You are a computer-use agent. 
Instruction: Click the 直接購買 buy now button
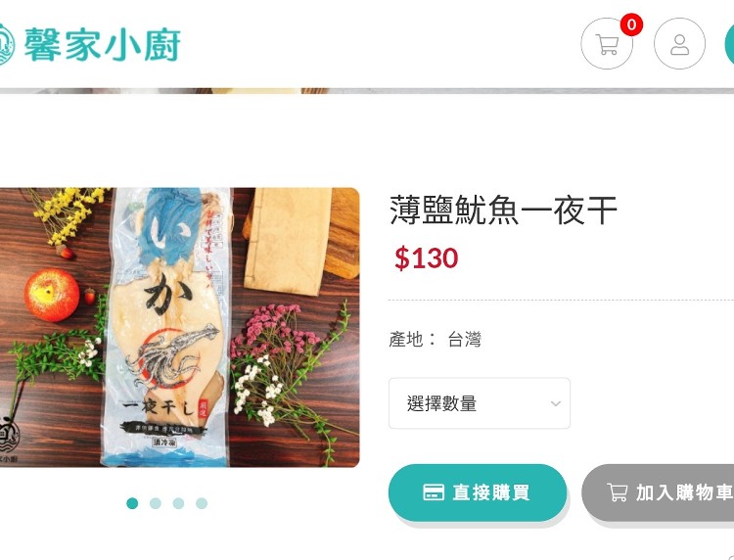point(478,492)
